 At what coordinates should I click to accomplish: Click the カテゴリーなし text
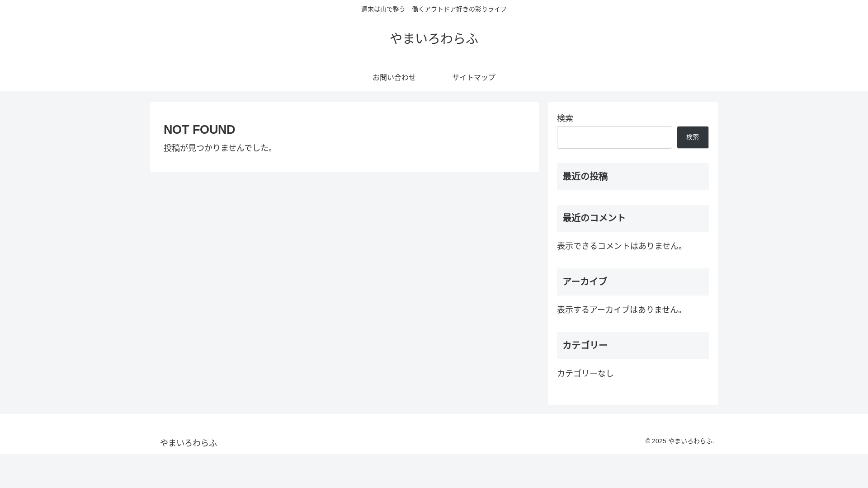click(x=585, y=373)
